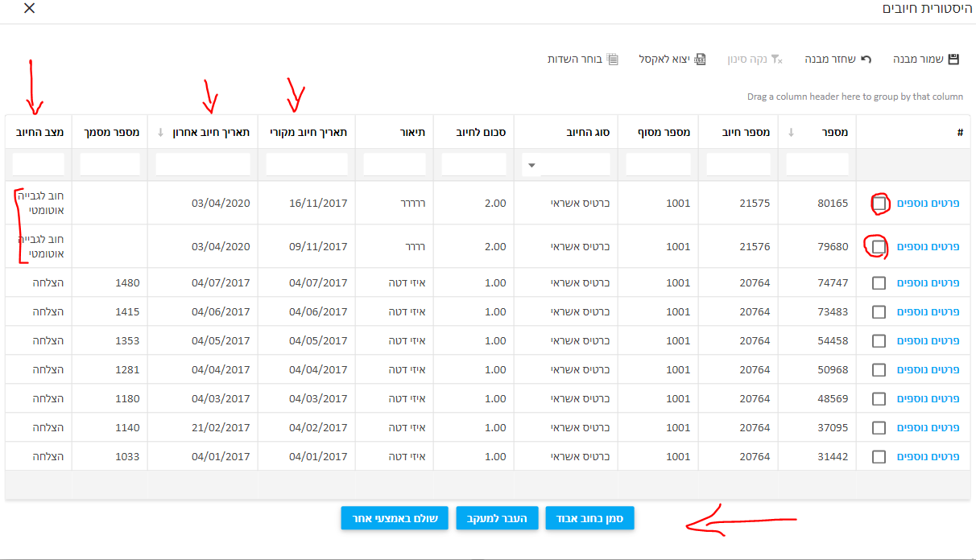Focus the מספר מסוף filter field
This screenshot has height=560, width=976.
coord(659,165)
